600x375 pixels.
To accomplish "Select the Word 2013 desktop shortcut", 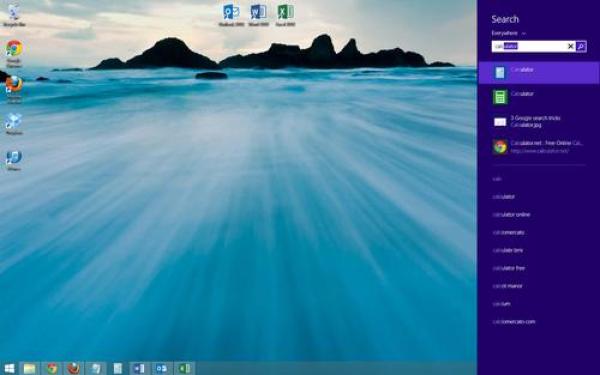I will point(258,15).
